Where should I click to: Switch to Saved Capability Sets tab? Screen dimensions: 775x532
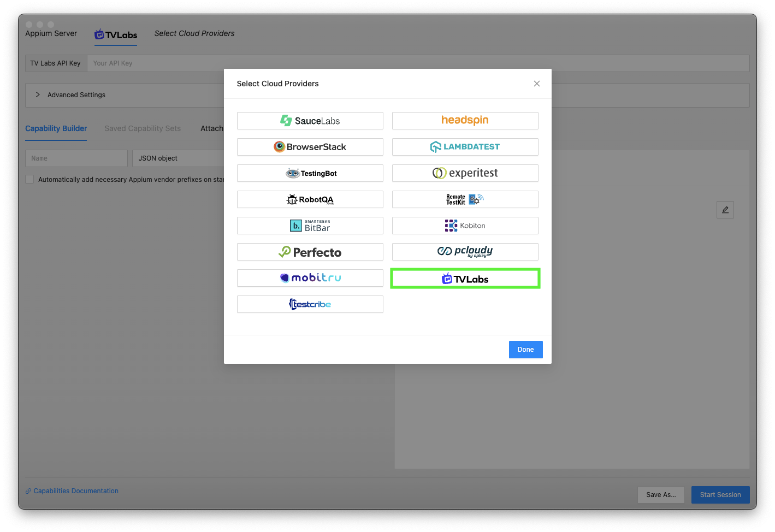pos(143,128)
